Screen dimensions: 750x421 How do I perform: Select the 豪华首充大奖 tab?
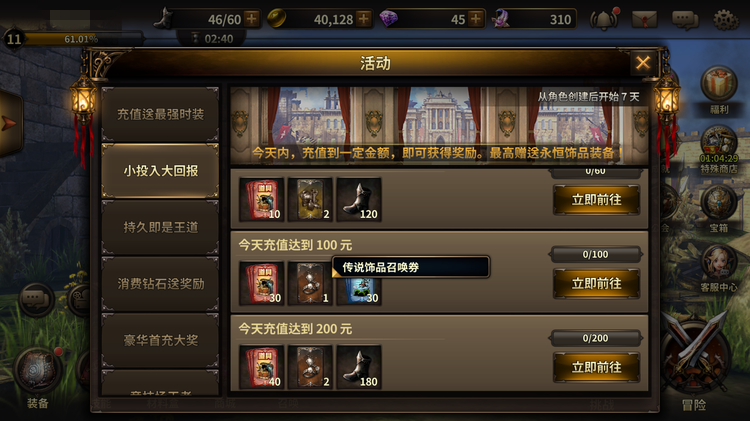(x=160, y=340)
